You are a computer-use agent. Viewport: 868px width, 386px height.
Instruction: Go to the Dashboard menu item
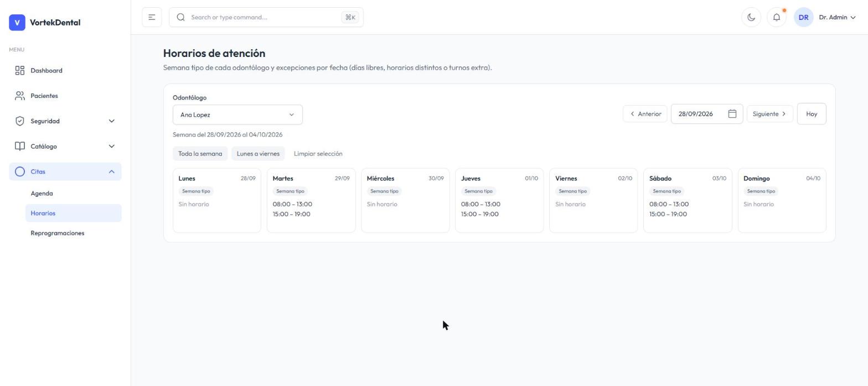coord(65,70)
